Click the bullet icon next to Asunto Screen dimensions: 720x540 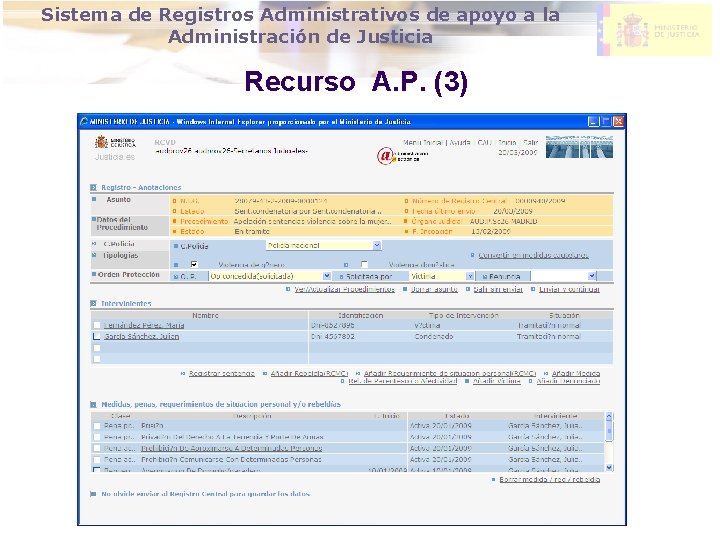tap(94, 199)
